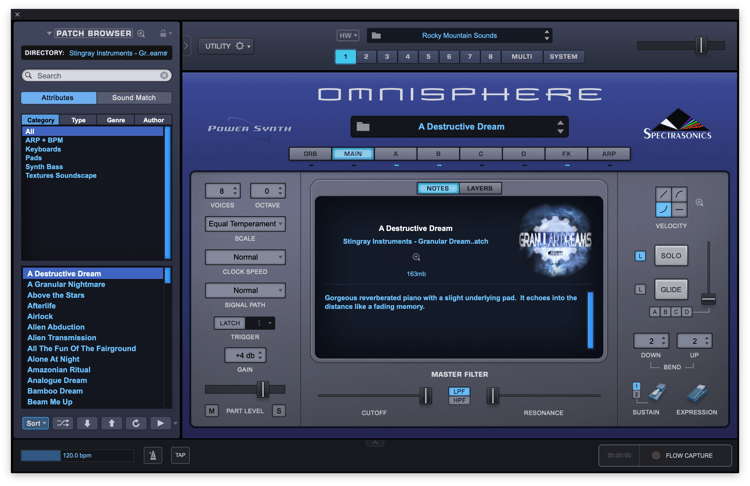Select the Sound Match tab
This screenshot has height=486, width=750.
pos(134,98)
